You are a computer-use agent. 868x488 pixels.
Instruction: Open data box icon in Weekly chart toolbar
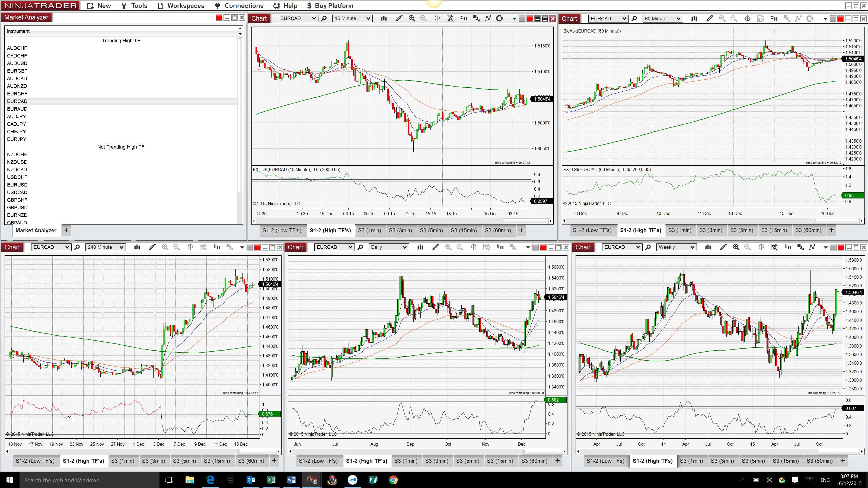[774, 247]
